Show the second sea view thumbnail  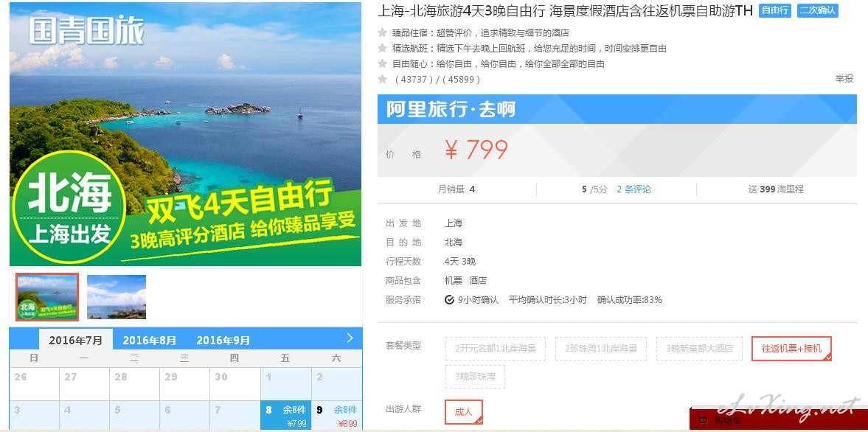point(117,296)
